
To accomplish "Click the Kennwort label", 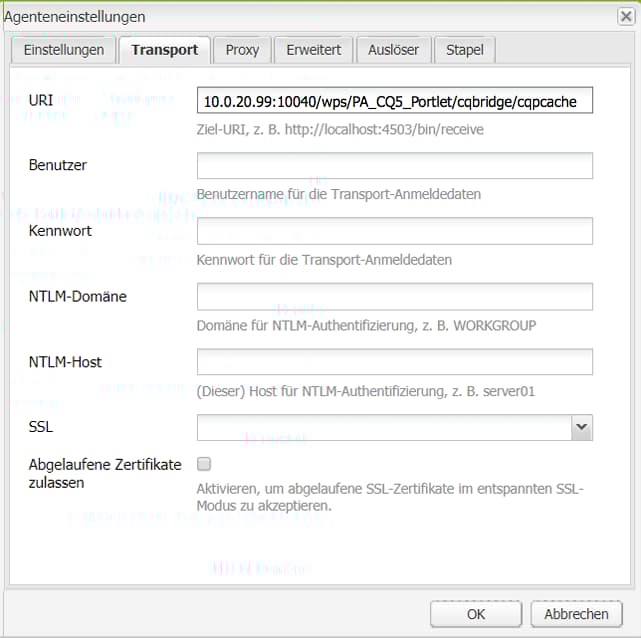I will tap(60, 231).
